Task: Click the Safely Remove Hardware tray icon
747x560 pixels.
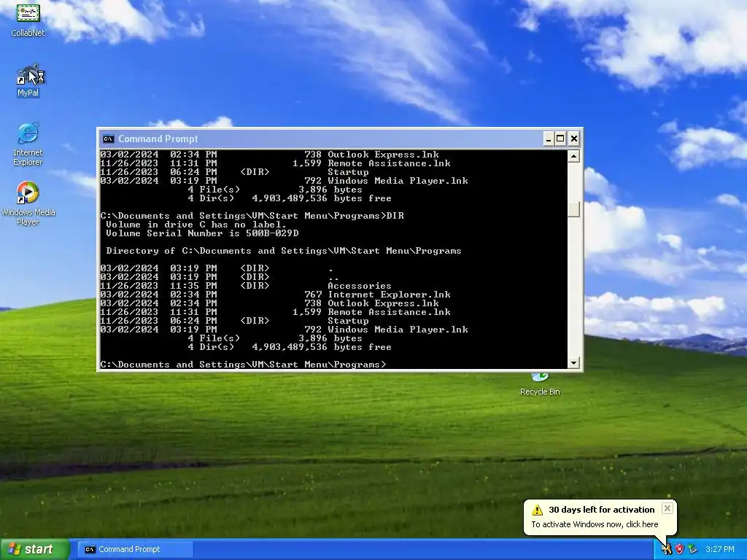Action: click(692, 549)
